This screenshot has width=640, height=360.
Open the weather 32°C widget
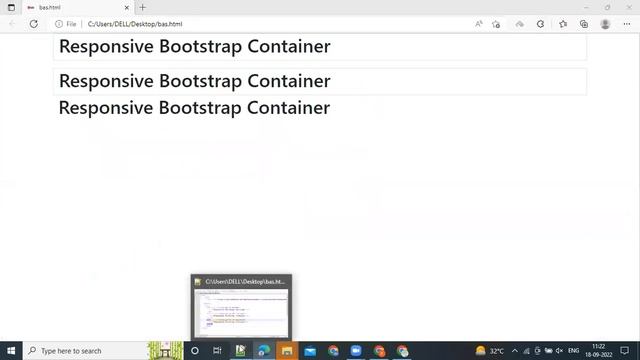coord(490,351)
